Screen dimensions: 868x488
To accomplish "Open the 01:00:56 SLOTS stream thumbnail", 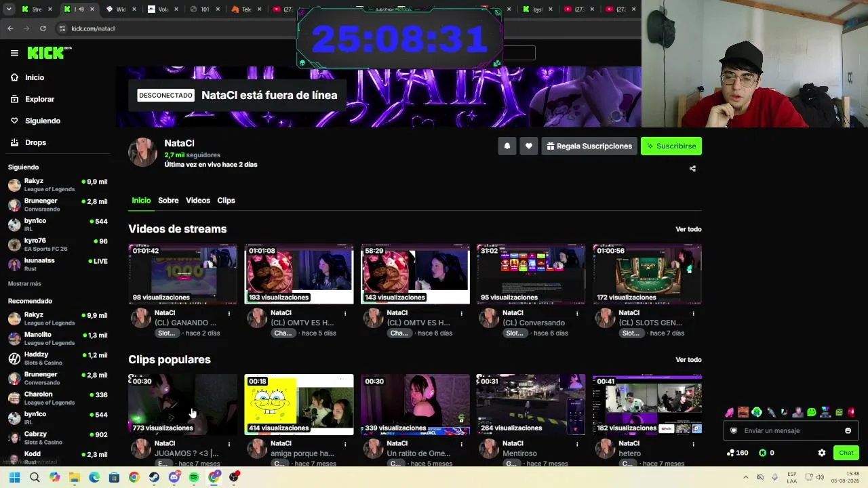I will tap(647, 274).
